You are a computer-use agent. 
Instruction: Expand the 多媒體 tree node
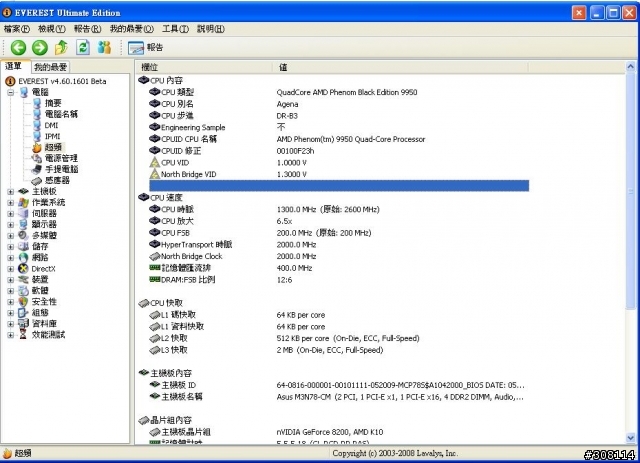tap(11, 236)
